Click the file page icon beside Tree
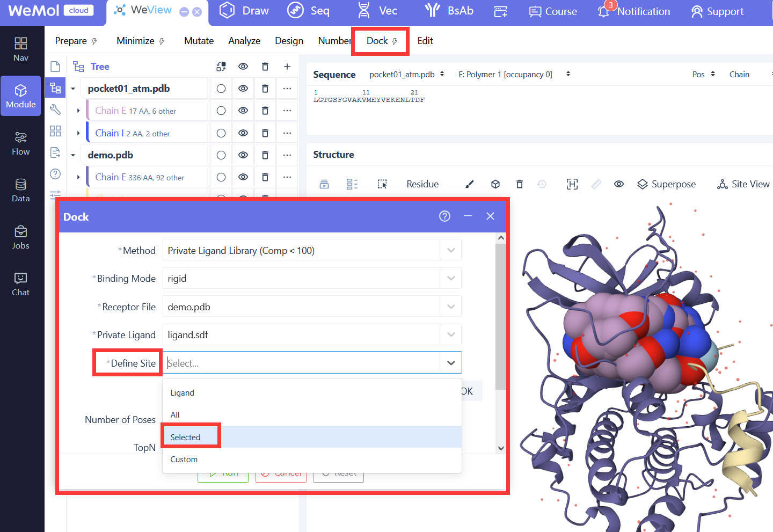This screenshot has width=773, height=532. (55, 67)
